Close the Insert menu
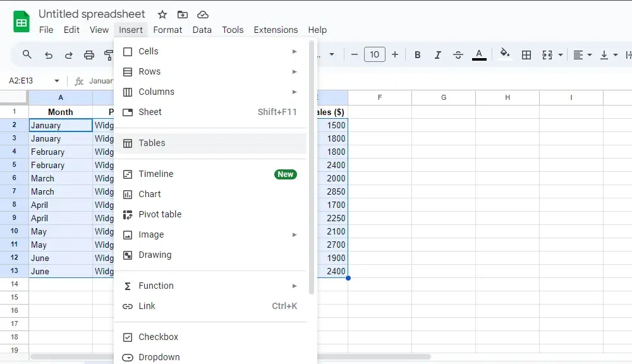 click(x=131, y=30)
